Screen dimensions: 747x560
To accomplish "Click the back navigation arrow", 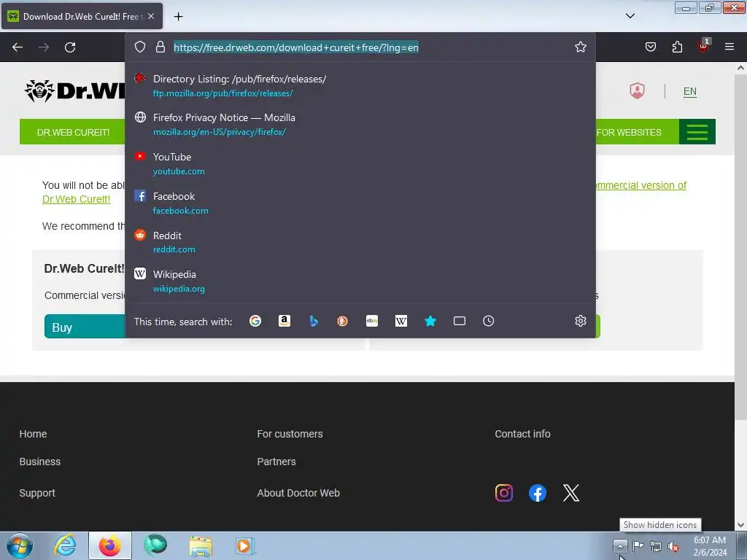I will click(x=18, y=47).
